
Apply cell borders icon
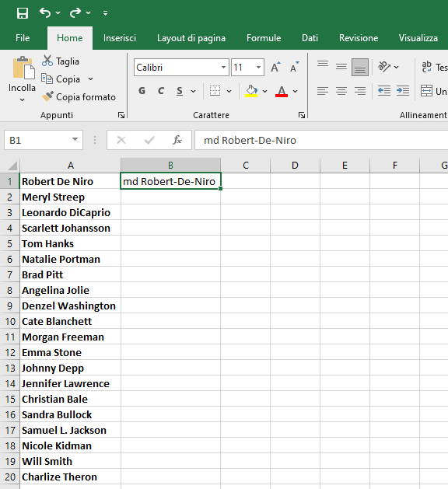coord(215,91)
